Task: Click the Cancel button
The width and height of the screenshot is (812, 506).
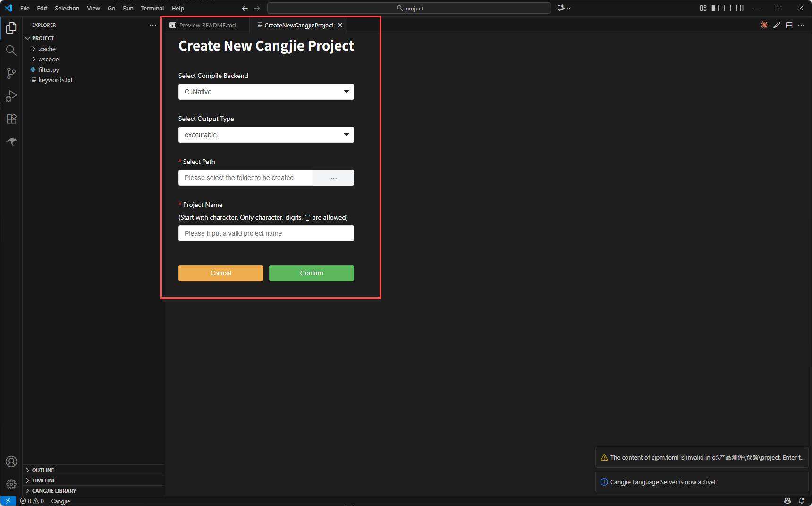Action: coord(221,273)
